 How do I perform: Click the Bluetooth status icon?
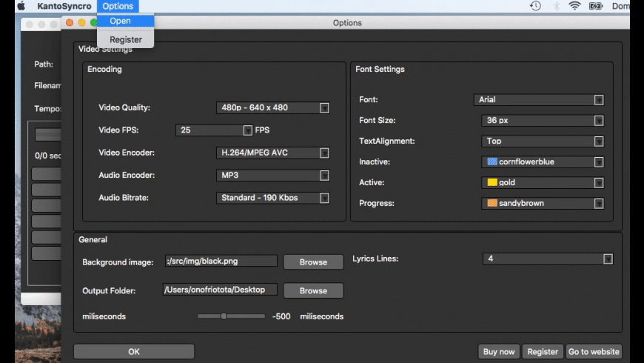click(556, 6)
